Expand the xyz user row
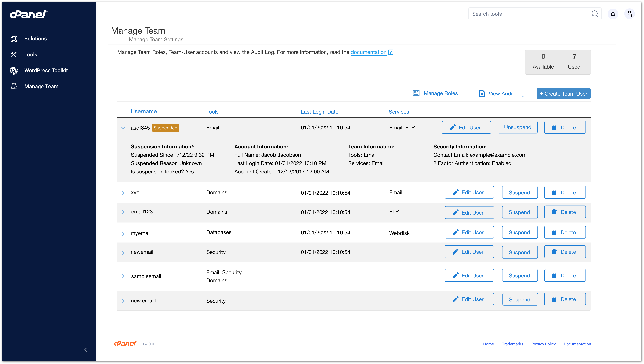Screen dimensions: 644x364 tap(123, 193)
